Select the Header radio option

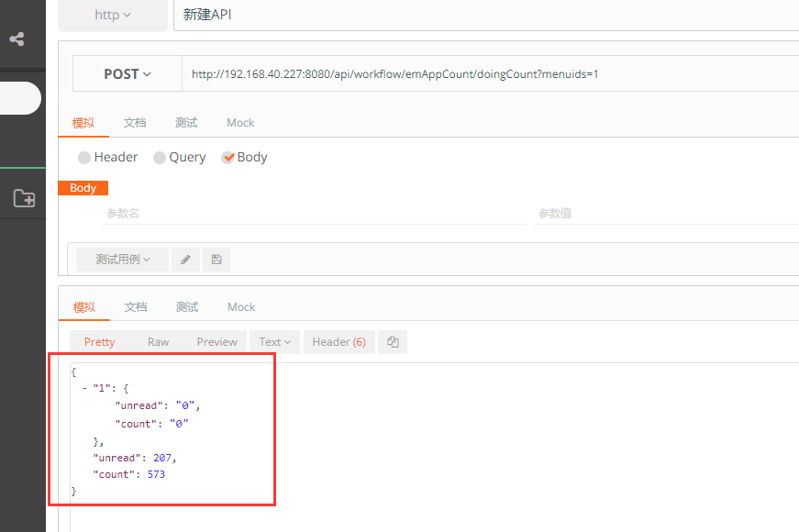coord(84,158)
